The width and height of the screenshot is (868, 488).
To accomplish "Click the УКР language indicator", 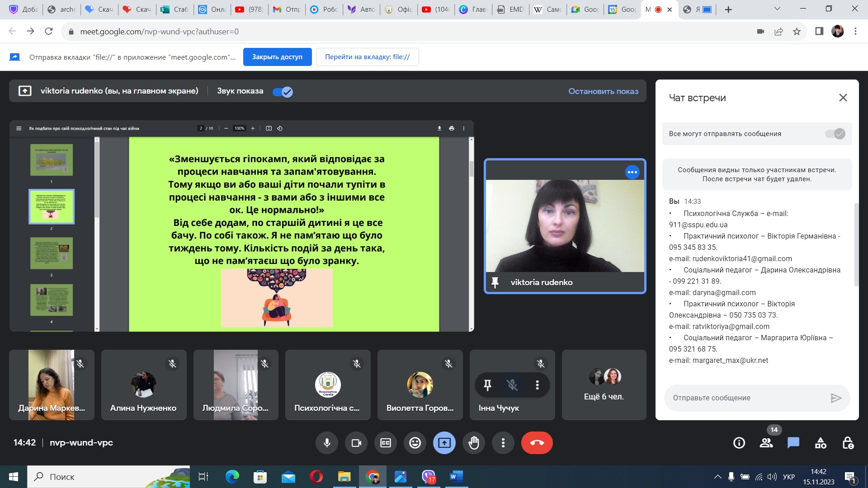I will coord(788,477).
